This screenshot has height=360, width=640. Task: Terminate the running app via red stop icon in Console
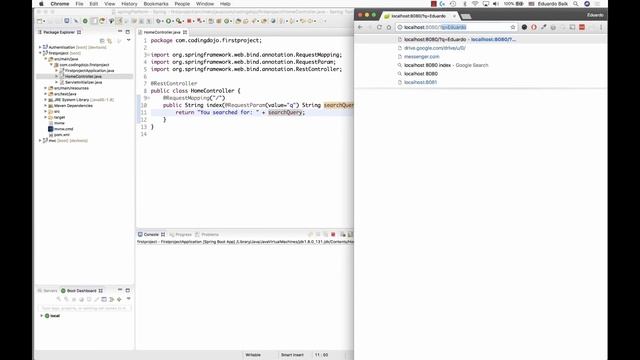333,234
